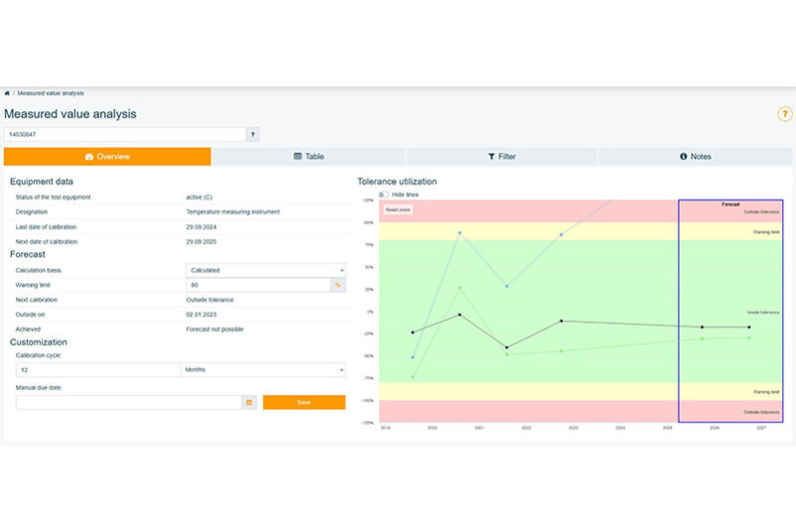Open the calendar picker for Manual due date

pos(249,403)
